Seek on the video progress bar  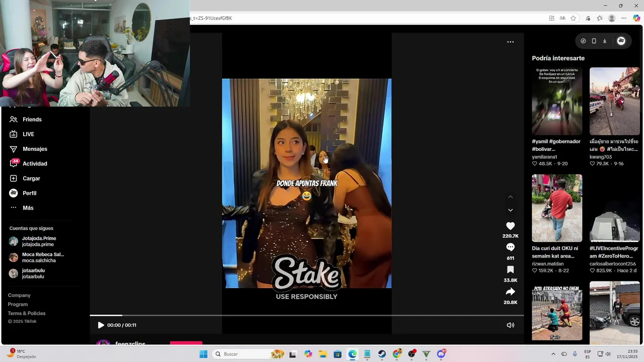click(x=307, y=315)
